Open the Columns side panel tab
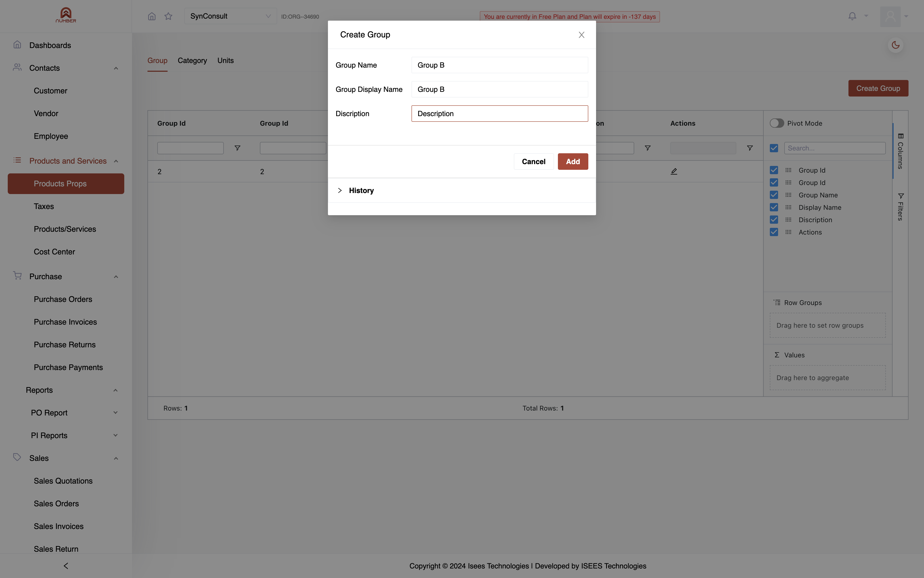The image size is (924, 578). tap(900, 151)
